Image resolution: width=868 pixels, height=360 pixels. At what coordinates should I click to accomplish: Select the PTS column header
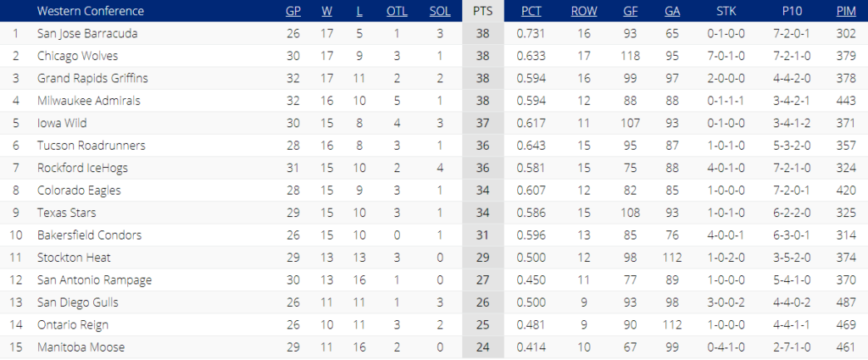pos(482,11)
